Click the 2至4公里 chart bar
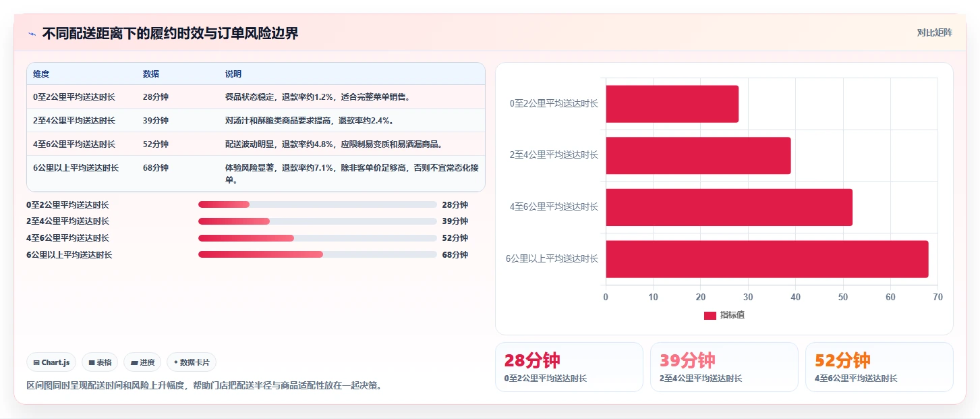The height and width of the screenshot is (419, 980). (x=698, y=156)
